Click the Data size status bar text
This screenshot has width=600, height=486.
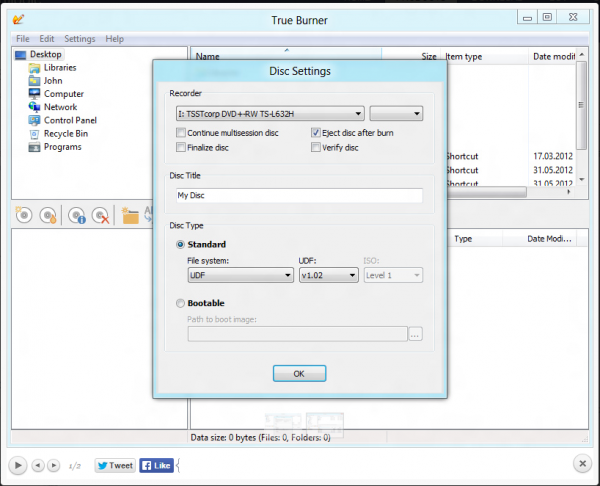click(260, 438)
